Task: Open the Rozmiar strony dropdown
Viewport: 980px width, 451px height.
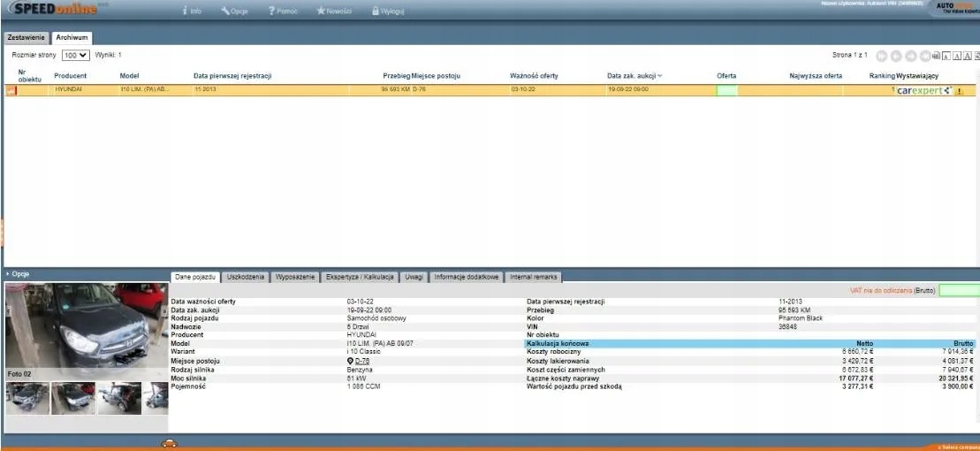Action: 76,55
